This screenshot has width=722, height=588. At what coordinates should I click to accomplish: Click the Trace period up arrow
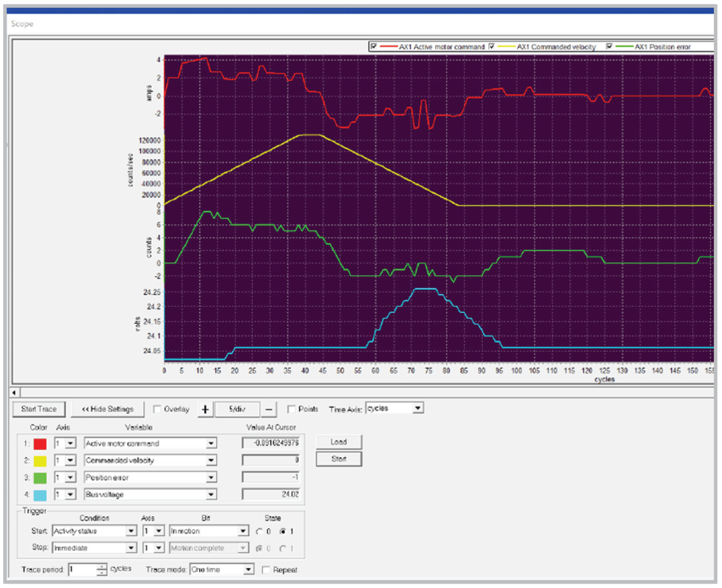tap(101, 567)
